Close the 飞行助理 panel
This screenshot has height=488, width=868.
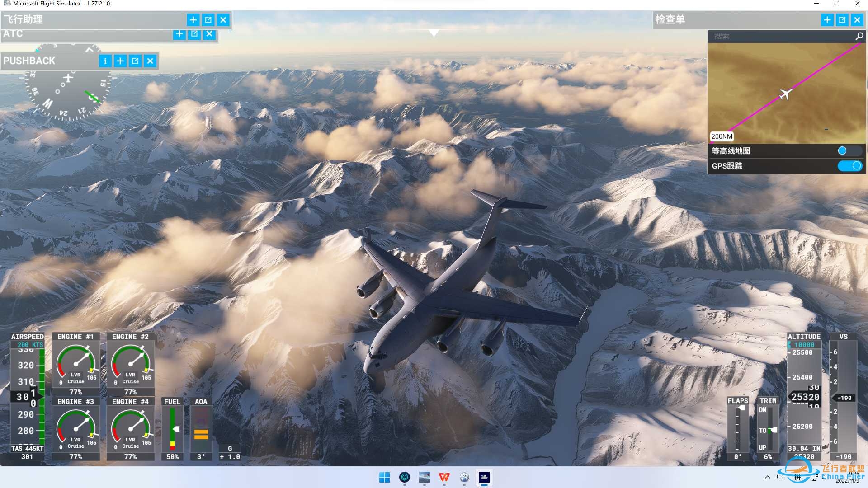click(x=223, y=20)
